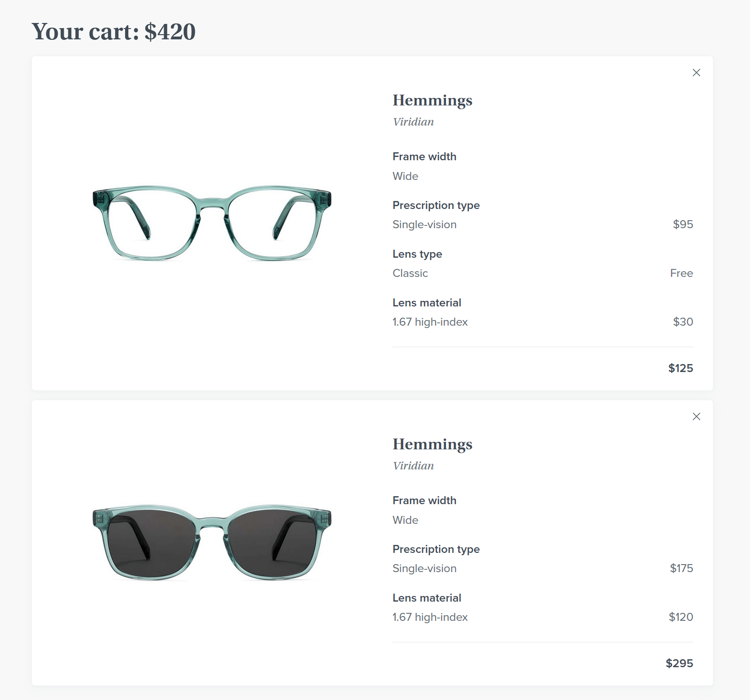The image size is (750, 700).
Task: Click the $125 eyeglasses subtotal
Action: [x=680, y=368]
